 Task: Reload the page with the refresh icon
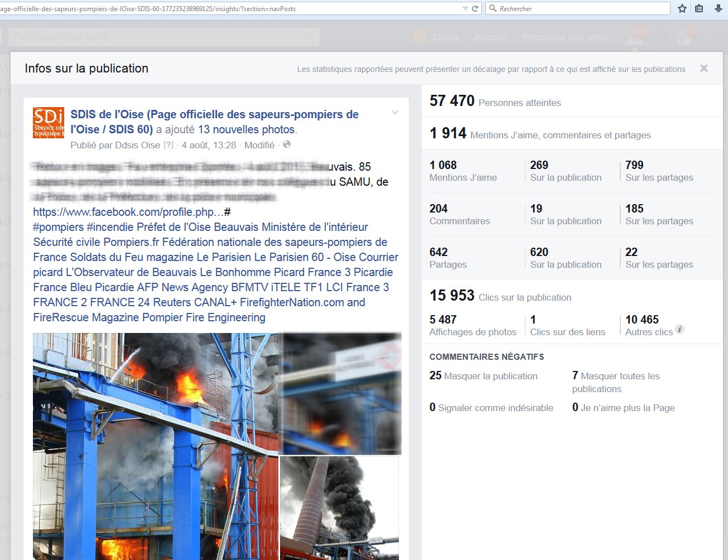coord(475,8)
